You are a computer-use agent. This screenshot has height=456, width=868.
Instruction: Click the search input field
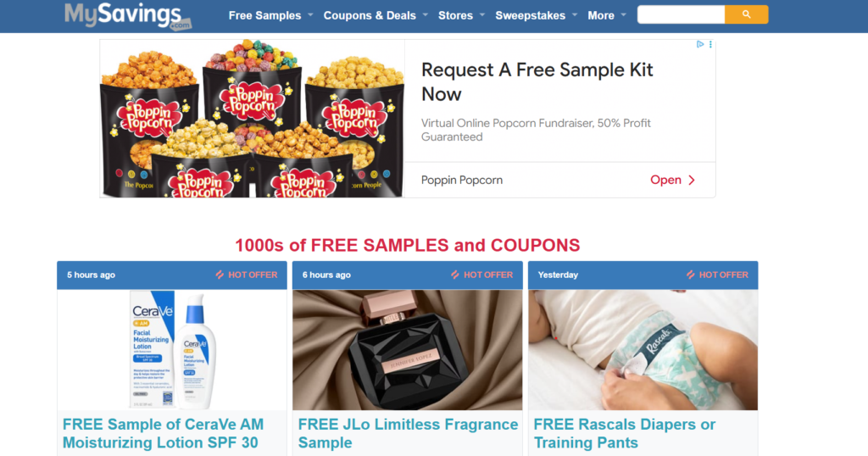pyautogui.click(x=681, y=14)
